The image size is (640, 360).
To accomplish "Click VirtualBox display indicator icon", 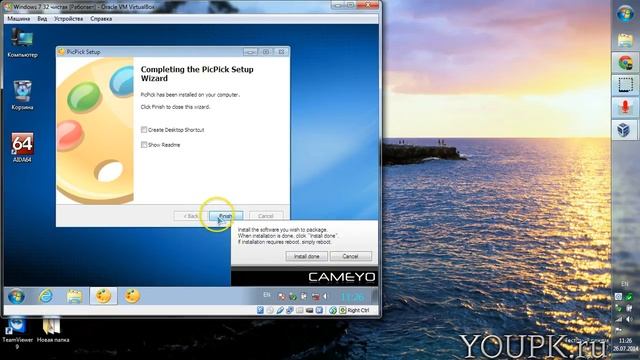I will [x=309, y=310].
